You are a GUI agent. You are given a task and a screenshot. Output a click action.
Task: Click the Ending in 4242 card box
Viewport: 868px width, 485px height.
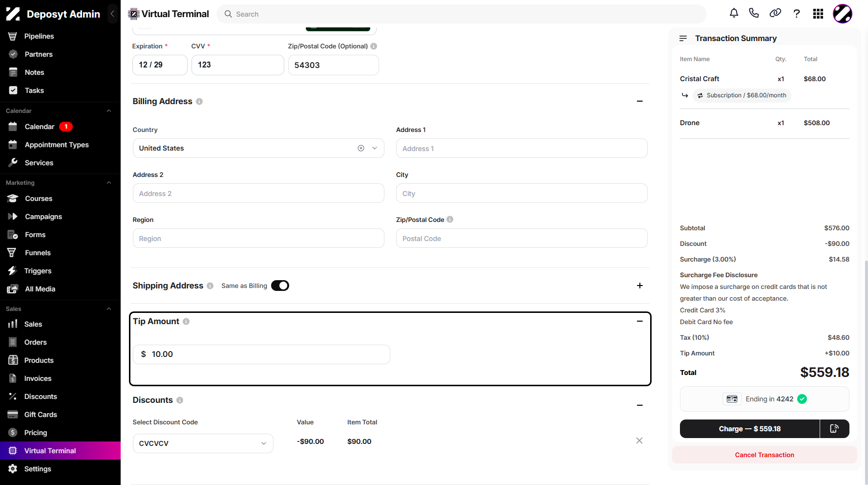[x=764, y=399]
